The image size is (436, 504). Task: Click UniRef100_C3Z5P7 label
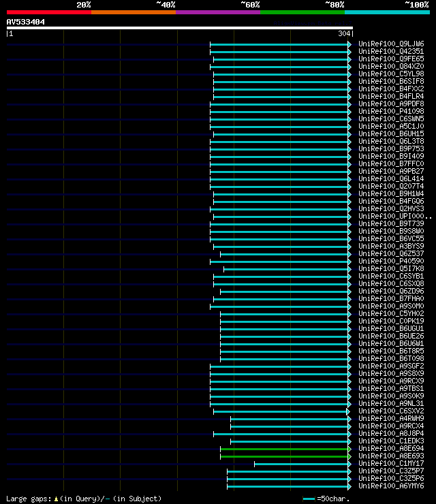[x=391, y=471]
